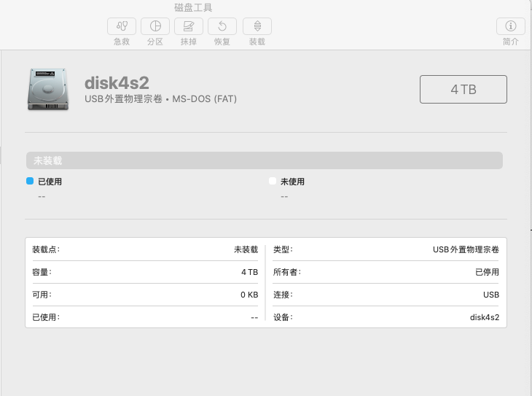Image resolution: width=532 pixels, height=396 pixels.
Task: Click the Mount (装载) toolbar icon
Action: [x=257, y=26]
